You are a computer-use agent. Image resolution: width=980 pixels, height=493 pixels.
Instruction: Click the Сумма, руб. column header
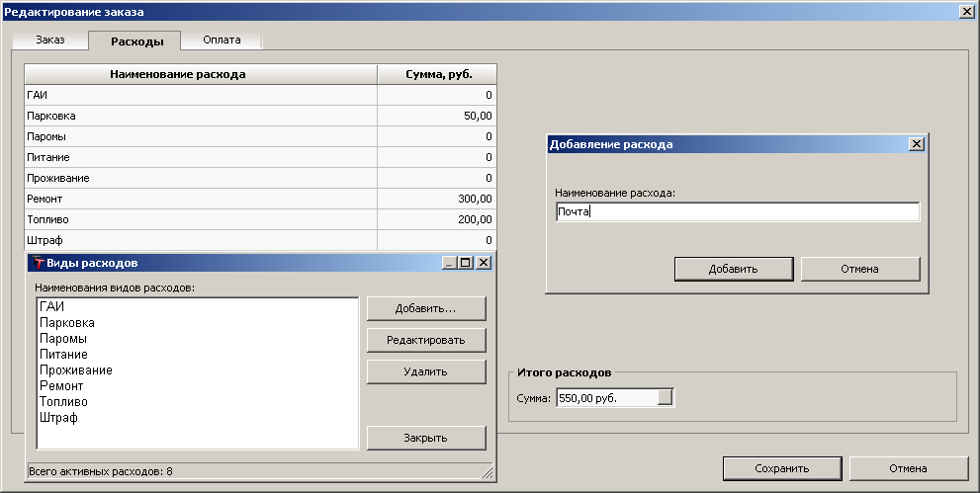(x=436, y=74)
